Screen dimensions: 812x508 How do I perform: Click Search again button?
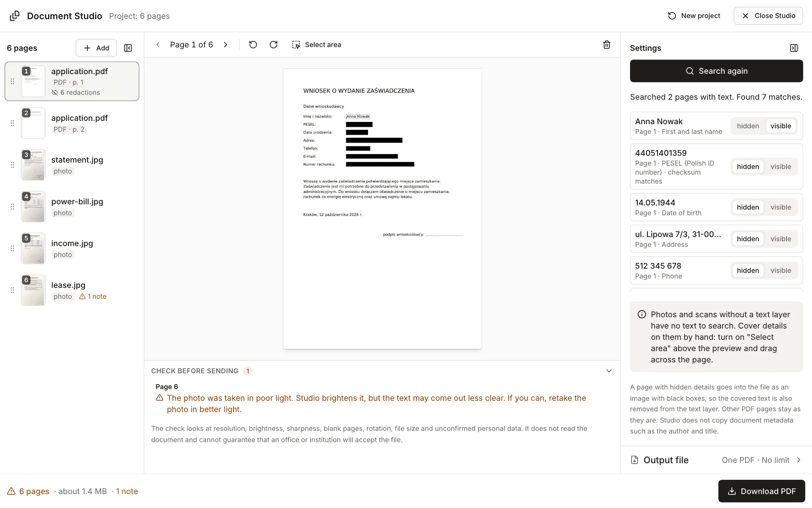(x=717, y=71)
